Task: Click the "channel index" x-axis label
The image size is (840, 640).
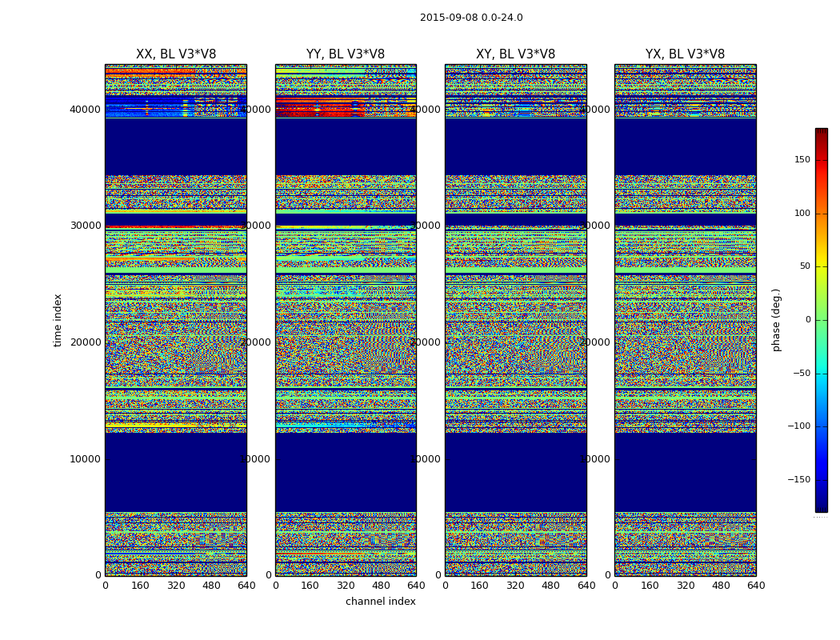Action: pos(380,602)
